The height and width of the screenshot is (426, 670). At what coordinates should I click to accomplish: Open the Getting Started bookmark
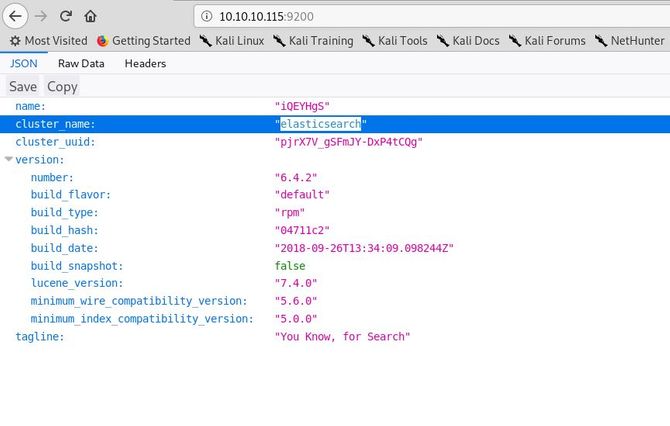pos(144,41)
